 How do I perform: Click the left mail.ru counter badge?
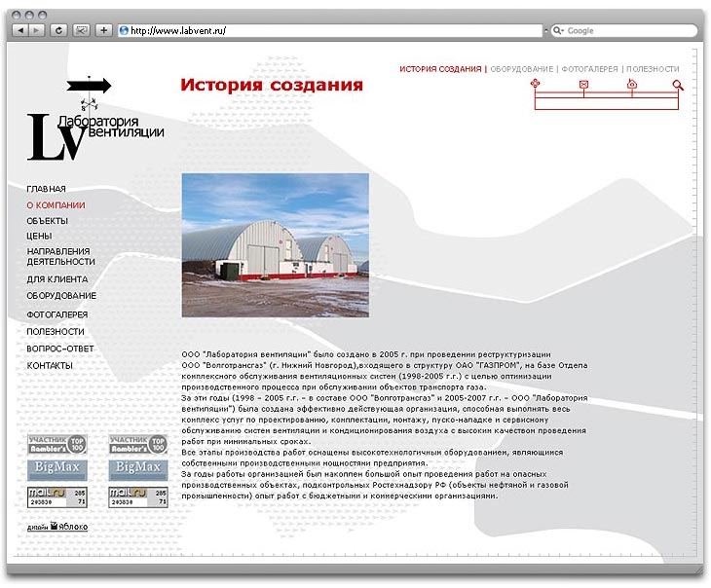coord(57,496)
